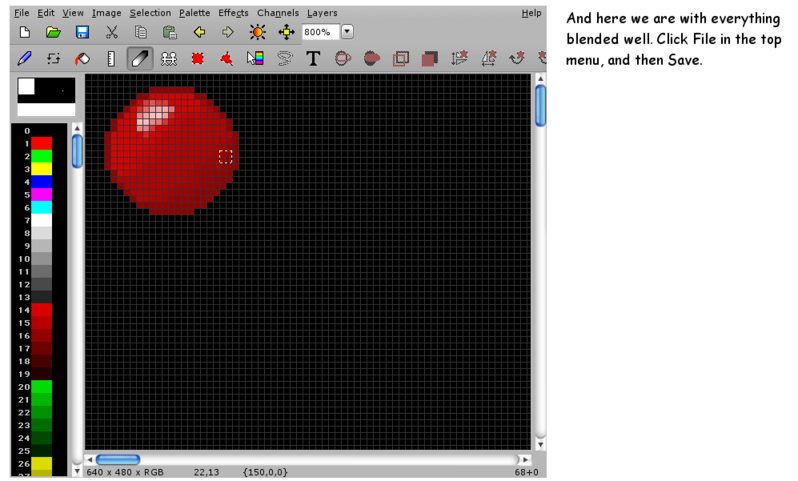Save the image using the floppy disk icon
Screen dimensions: 798x481
[82, 32]
